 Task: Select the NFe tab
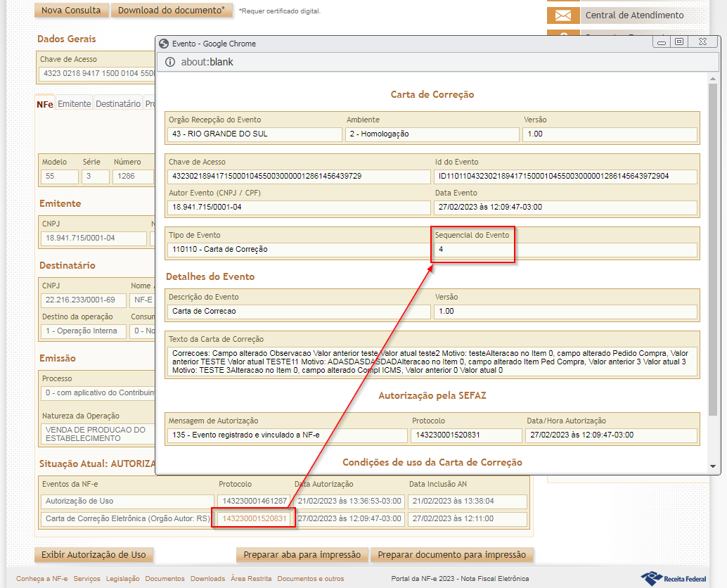pyautogui.click(x=45, y=104)
